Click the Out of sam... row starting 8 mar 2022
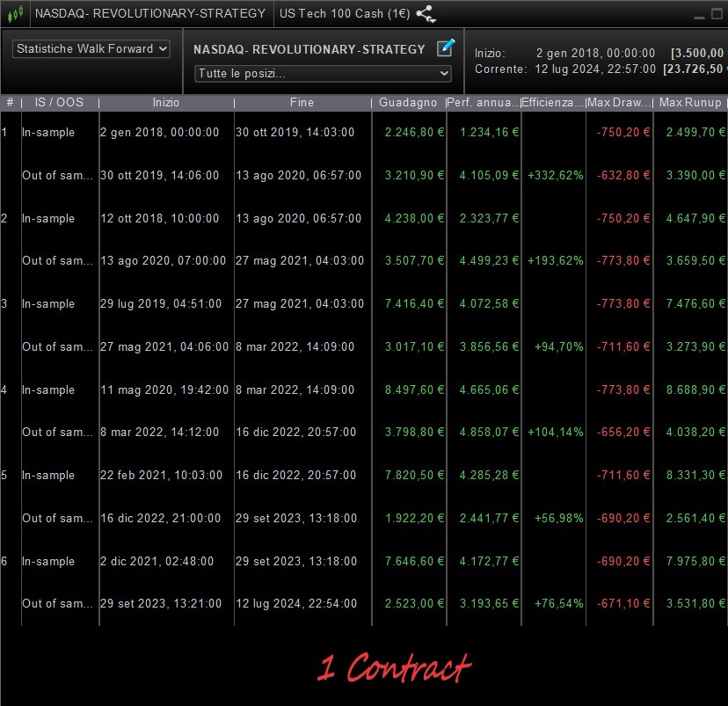The width and height of the screenshot is (728, 706). coord(363,433)
